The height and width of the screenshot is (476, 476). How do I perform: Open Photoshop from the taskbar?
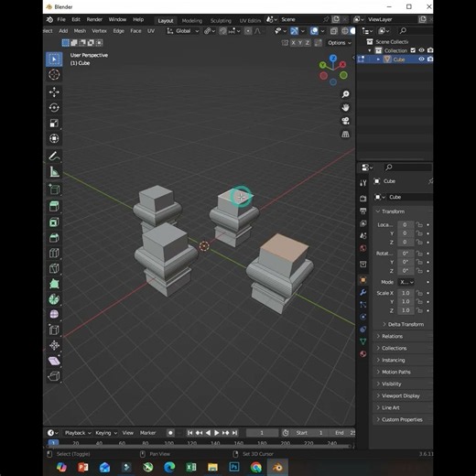[234, 467]
